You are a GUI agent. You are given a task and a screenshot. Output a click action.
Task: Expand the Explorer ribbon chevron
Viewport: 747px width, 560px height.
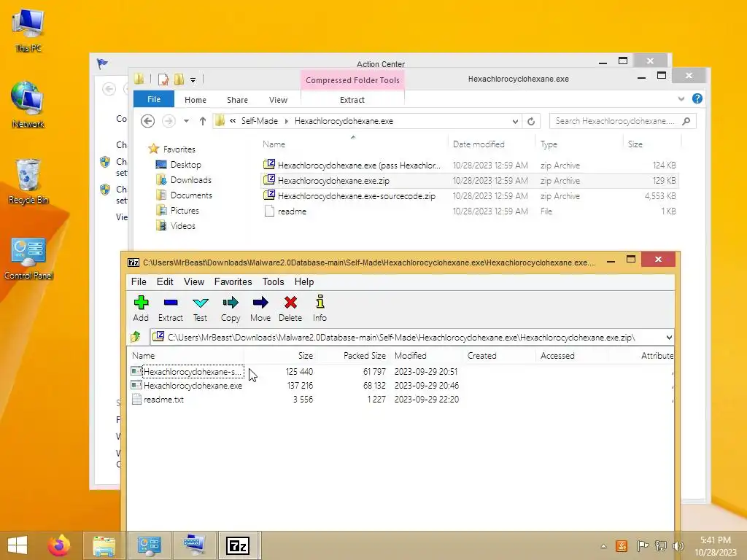coord(681,99)
